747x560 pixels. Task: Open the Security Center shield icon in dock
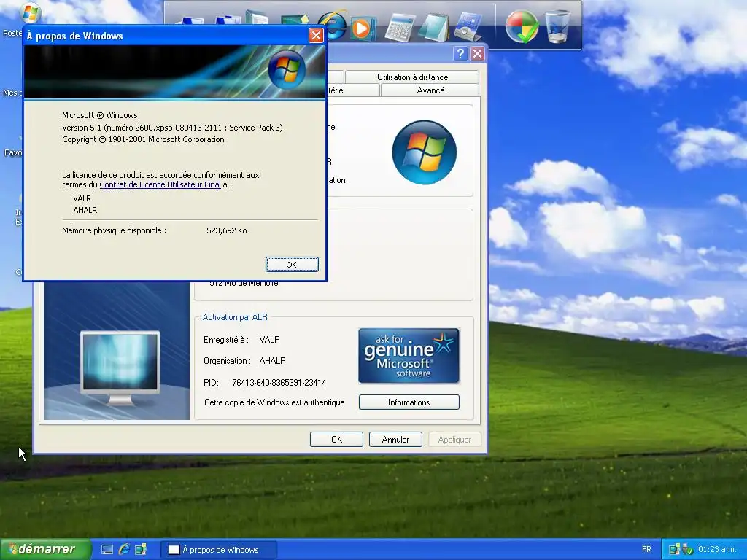(x=522, y=27)
